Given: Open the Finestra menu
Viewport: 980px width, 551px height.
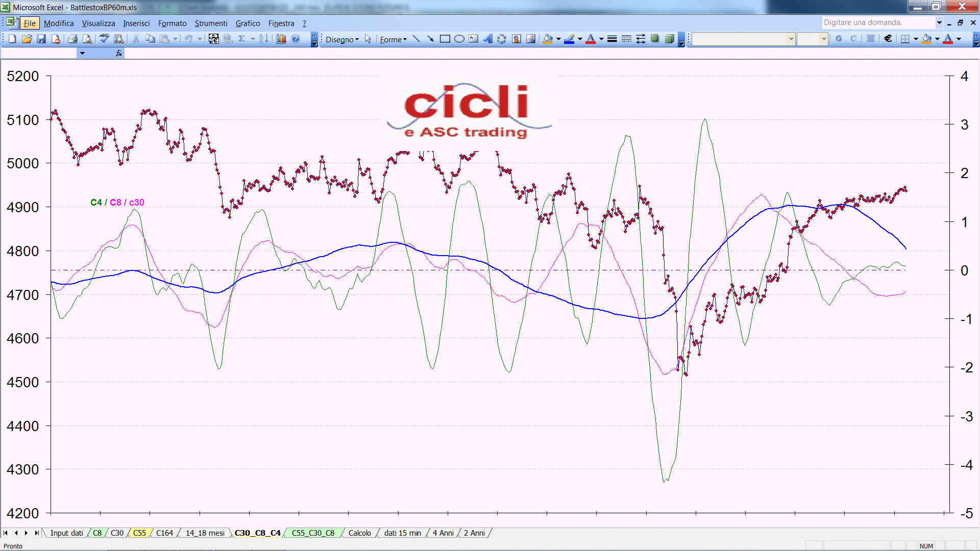Looking at the screenshot, I should 281,23.
